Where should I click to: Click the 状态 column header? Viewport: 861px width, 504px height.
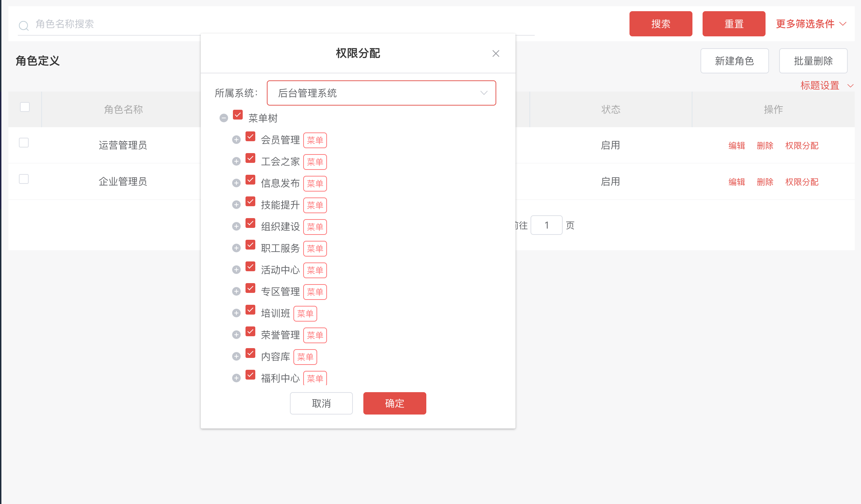611,109
